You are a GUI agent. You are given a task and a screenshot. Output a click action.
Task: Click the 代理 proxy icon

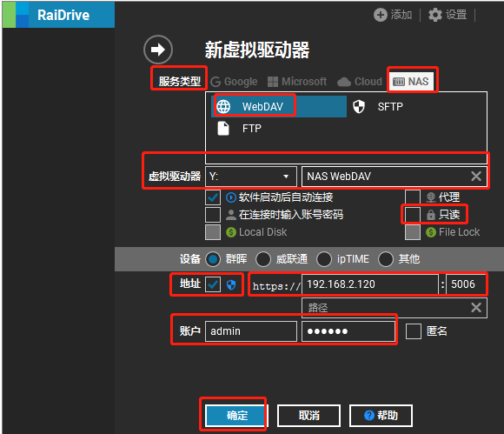click(431, 197)
